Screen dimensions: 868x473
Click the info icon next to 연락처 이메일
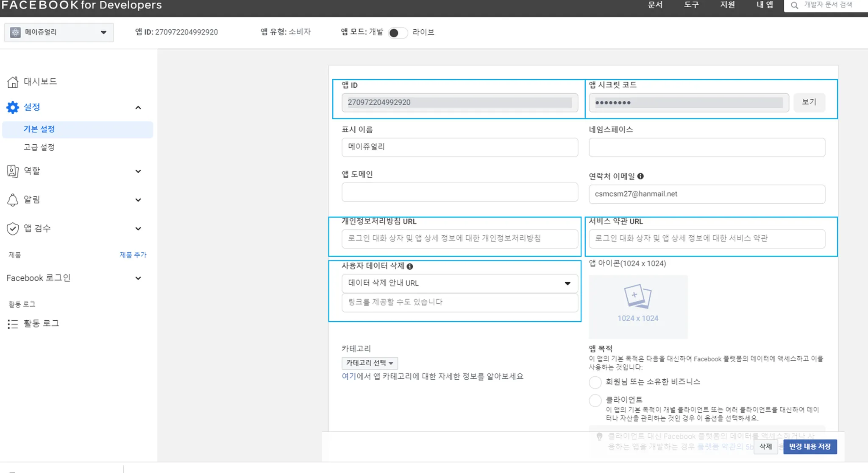[x=640, y=176]
